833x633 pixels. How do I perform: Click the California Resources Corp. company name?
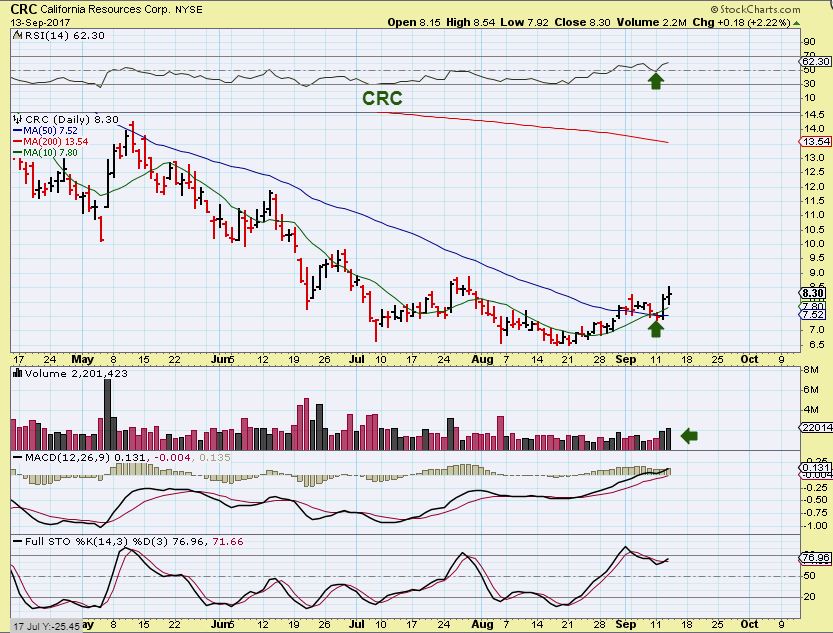(105, 10)
